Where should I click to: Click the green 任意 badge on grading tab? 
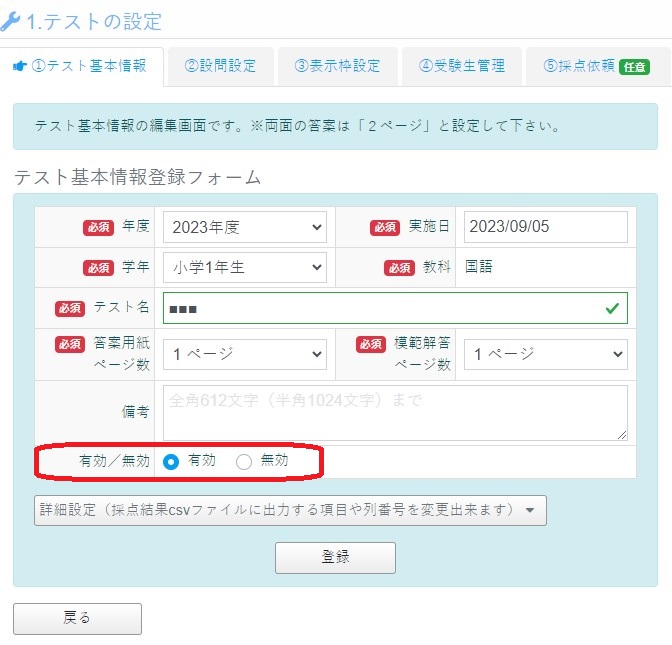pos(633,67)
